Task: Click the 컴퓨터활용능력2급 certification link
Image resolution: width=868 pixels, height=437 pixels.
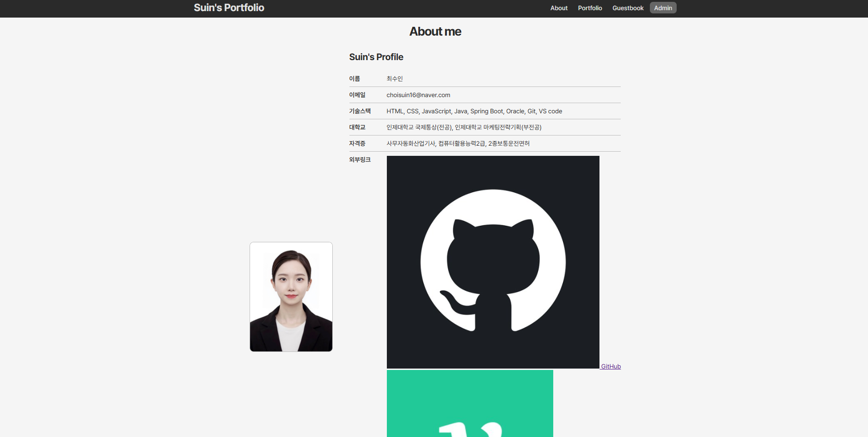Action: click(x=461, y=143)
